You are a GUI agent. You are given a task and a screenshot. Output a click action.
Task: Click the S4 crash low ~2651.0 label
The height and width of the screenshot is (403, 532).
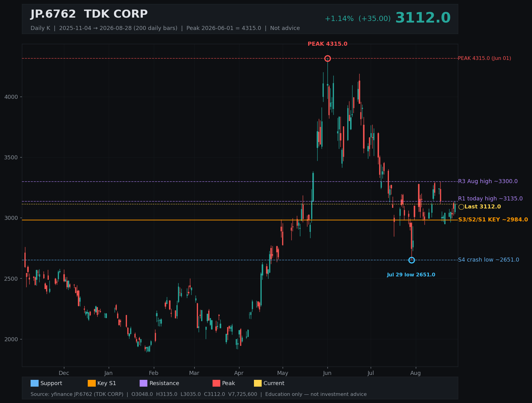[488, 260]
